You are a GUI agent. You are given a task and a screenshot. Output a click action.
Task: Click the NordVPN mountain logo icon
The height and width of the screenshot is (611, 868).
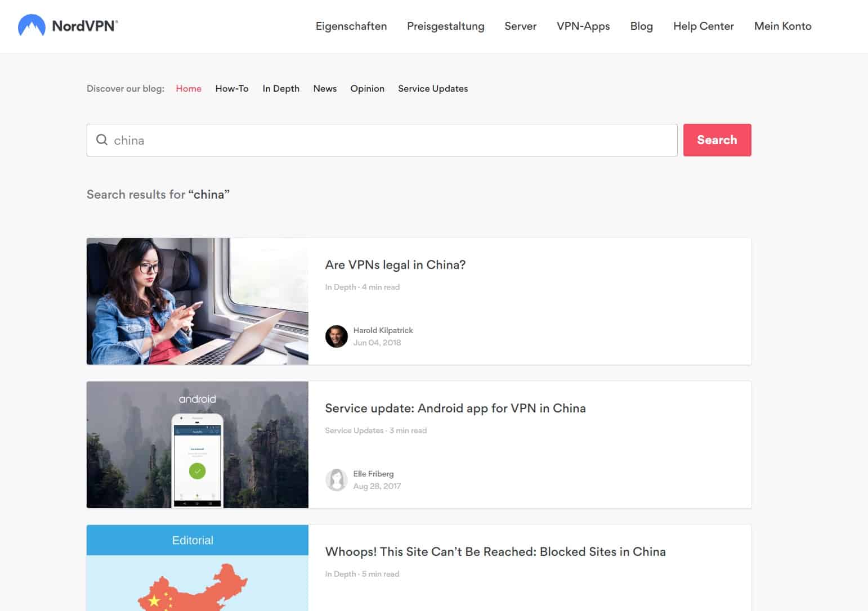(x=32, y=26)
